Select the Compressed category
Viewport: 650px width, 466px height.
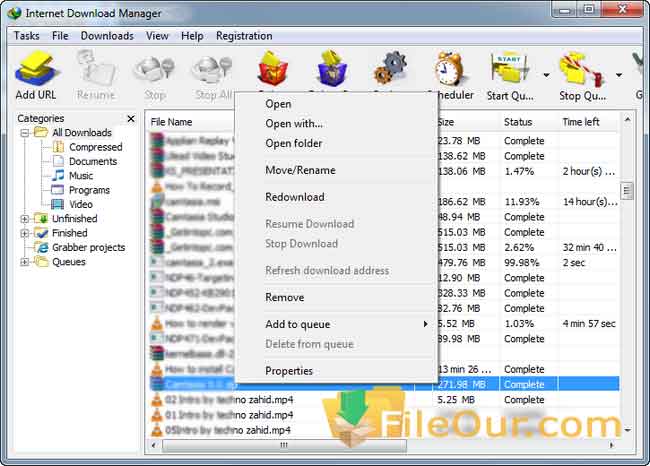pos(96,147)
